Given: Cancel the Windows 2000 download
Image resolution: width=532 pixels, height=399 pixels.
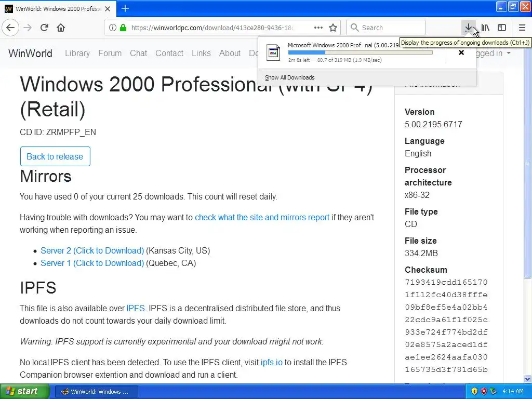Looking at the screenshot, I should point(461,52).
